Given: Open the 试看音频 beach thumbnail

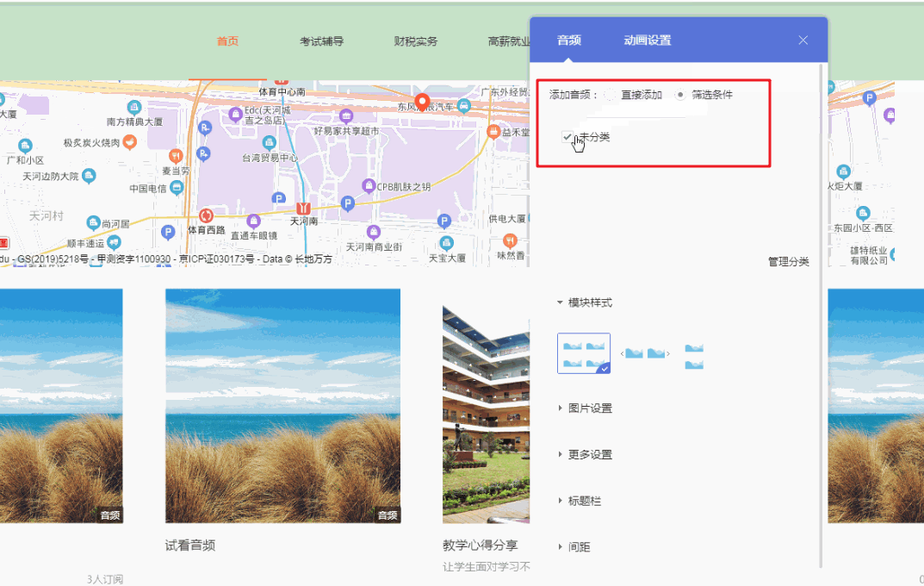Looking at the screenshot, I should [282, 406].
